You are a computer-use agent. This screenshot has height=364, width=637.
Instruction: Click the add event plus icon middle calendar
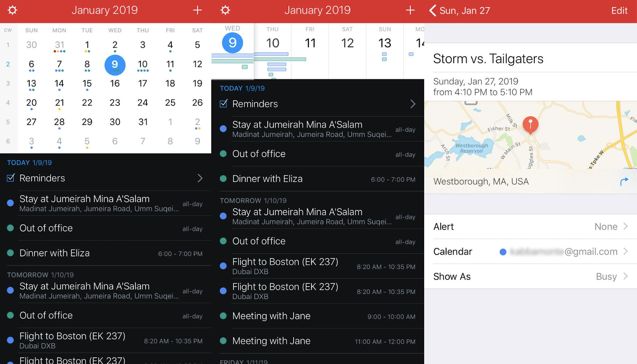pyautogui.click(x=410, y=10)
